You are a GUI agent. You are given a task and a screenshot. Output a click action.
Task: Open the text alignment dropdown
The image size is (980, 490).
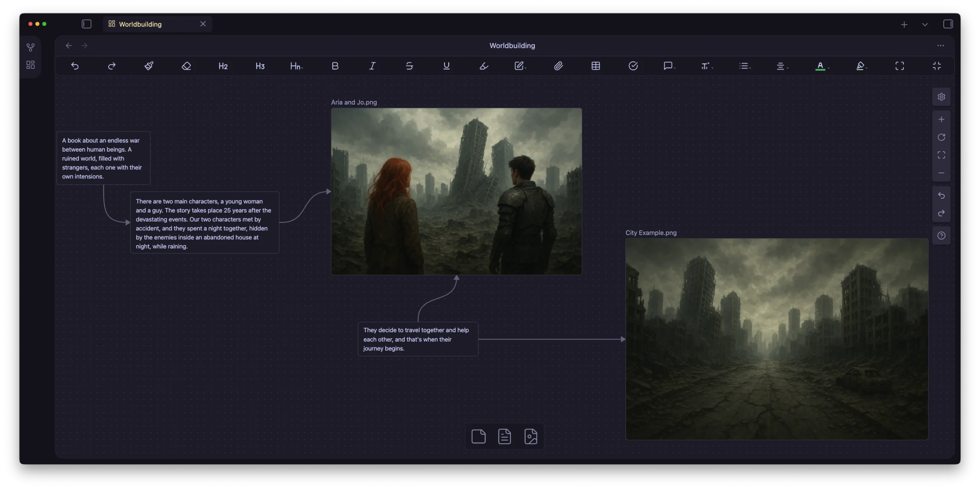coord(782,66)
